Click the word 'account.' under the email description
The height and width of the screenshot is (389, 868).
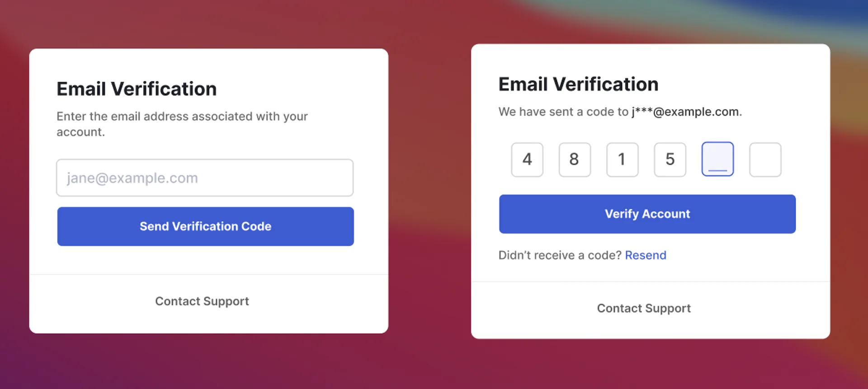[x=80, y=132]
